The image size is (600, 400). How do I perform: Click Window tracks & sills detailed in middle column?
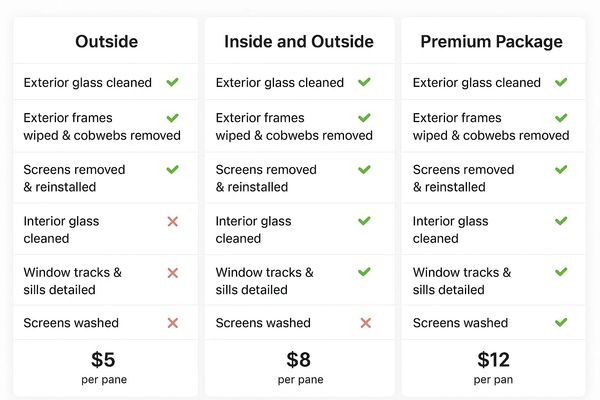265,281
